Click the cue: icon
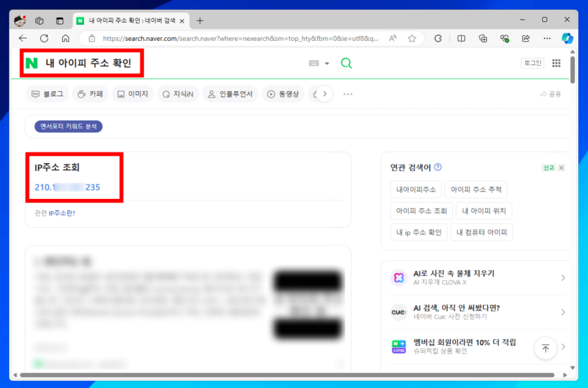 (399, 312)
